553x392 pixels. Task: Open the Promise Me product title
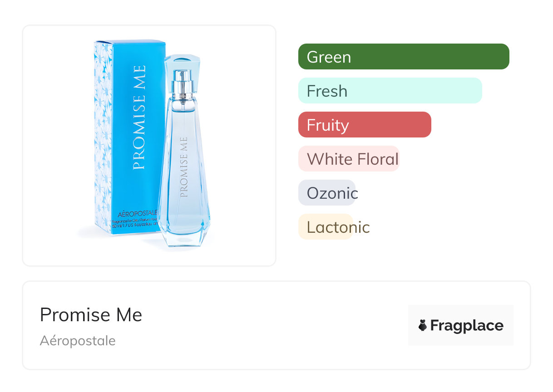91,315
